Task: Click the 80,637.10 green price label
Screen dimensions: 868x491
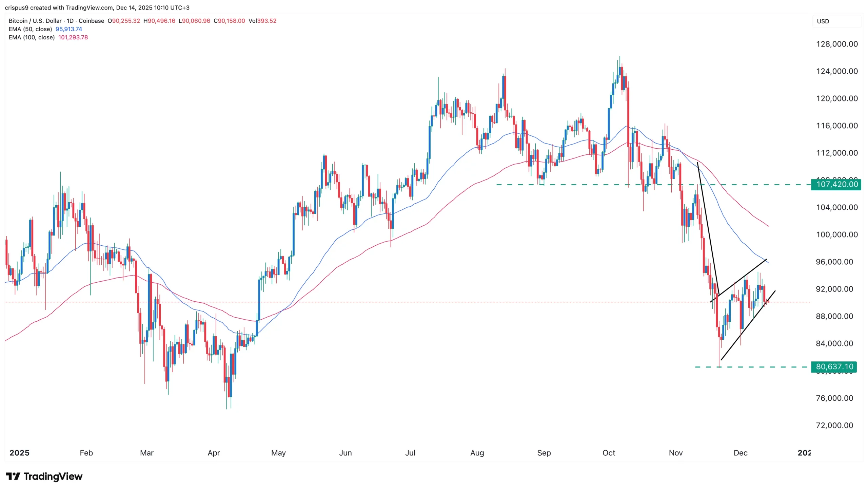Action: [834, 367]
